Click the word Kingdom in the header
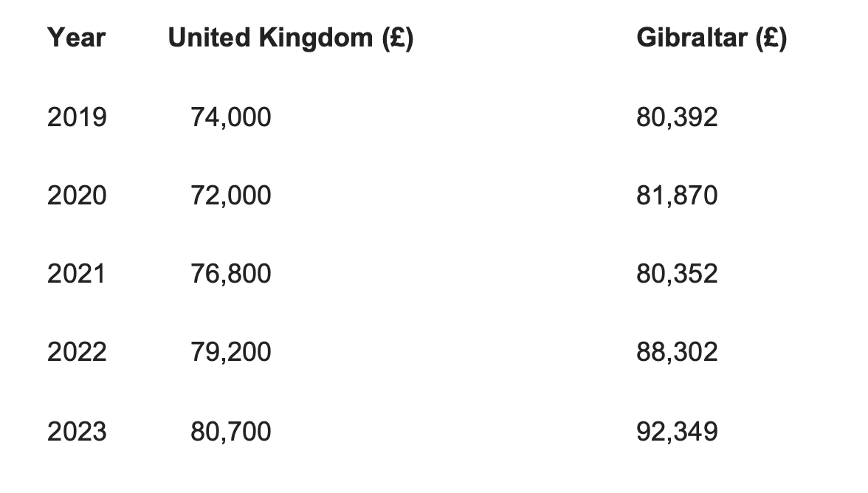This screenshot has width=868, height=493. pos(316,38)
